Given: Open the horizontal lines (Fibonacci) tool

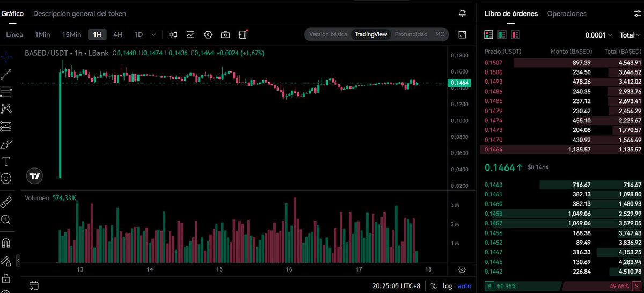Looking at the screenshot, I should click(6, 91).
